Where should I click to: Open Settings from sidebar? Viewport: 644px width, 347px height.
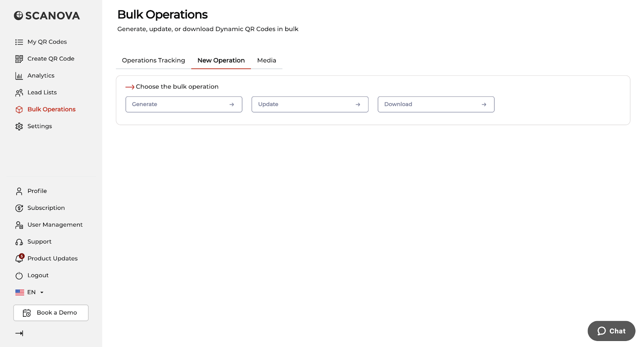click(x=39, y=126)
